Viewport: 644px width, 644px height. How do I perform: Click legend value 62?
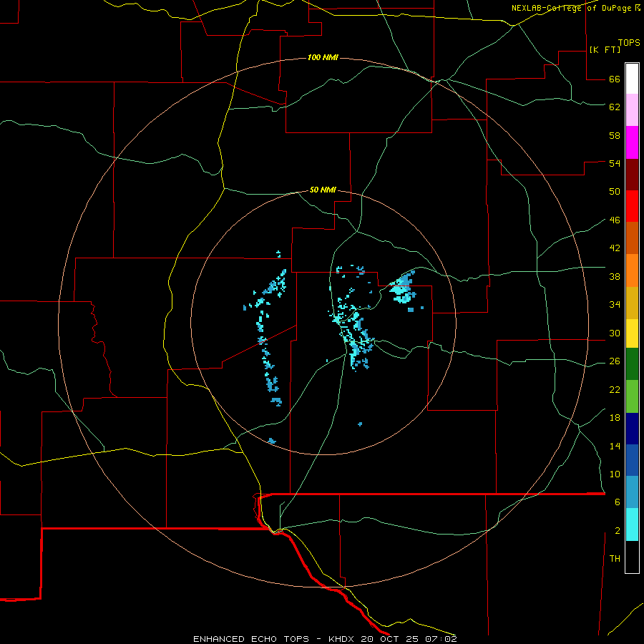coord(615,107)
